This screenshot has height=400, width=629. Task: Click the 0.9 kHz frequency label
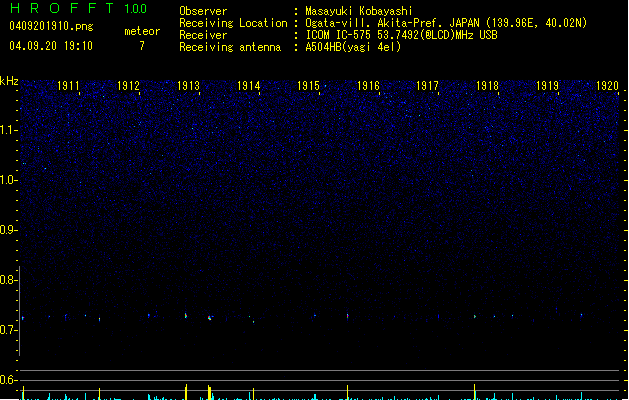[x=8, y=230]
